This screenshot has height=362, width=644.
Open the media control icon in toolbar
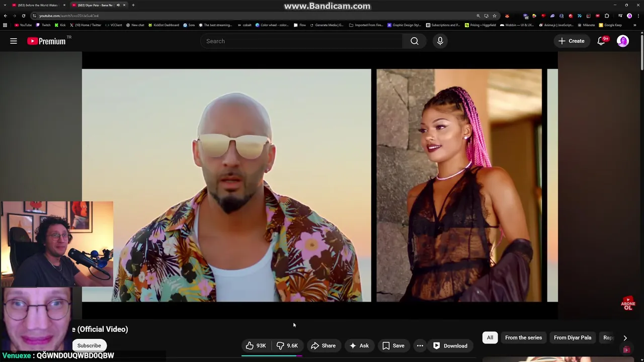pyautogui.click(x=620, y=16)
